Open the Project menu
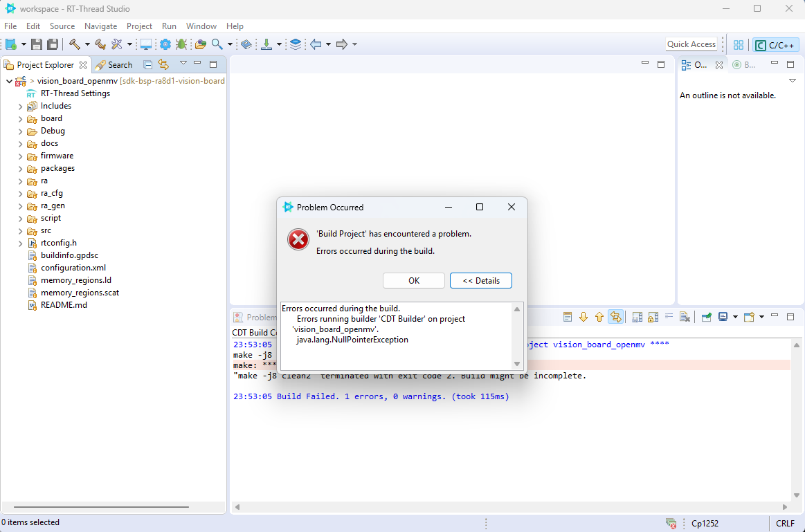This screenshot has width=805, height=532. (x=139, y=26)
